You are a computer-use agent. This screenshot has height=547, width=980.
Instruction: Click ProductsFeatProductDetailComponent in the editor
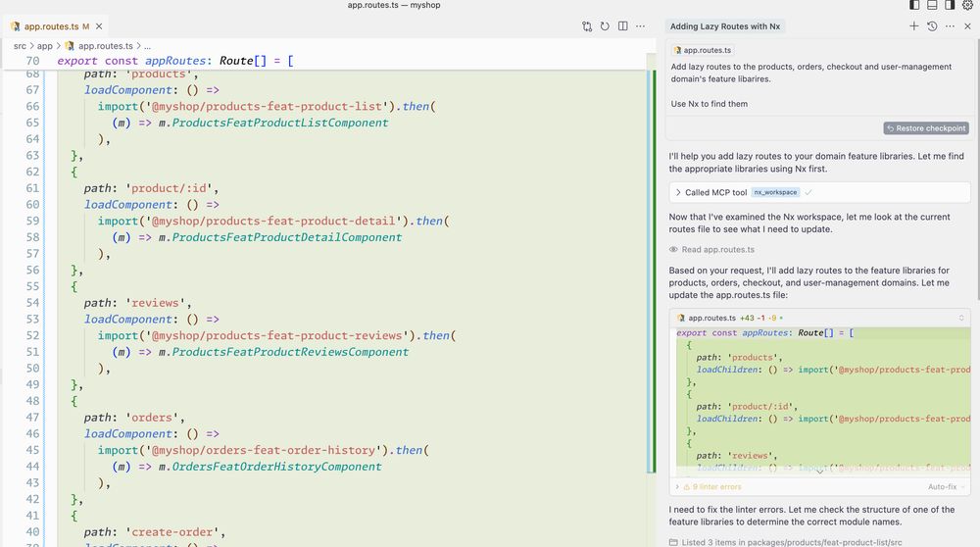pos(287,237)
